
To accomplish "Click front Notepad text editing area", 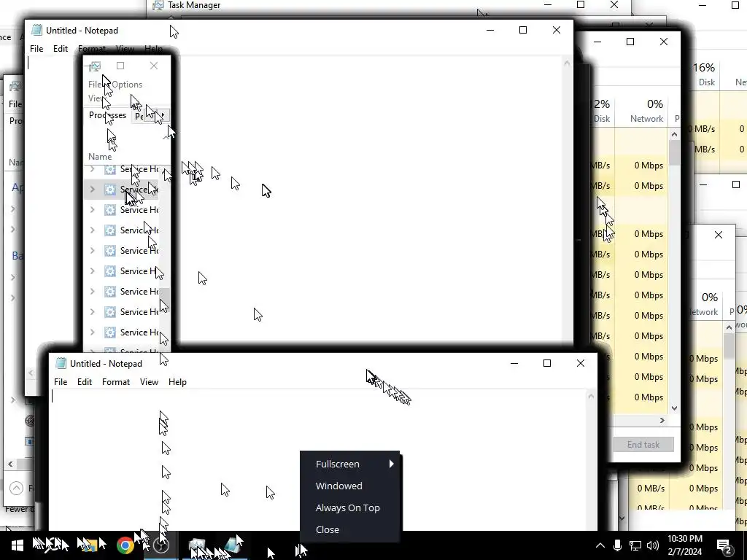I will tap(318, 459).
